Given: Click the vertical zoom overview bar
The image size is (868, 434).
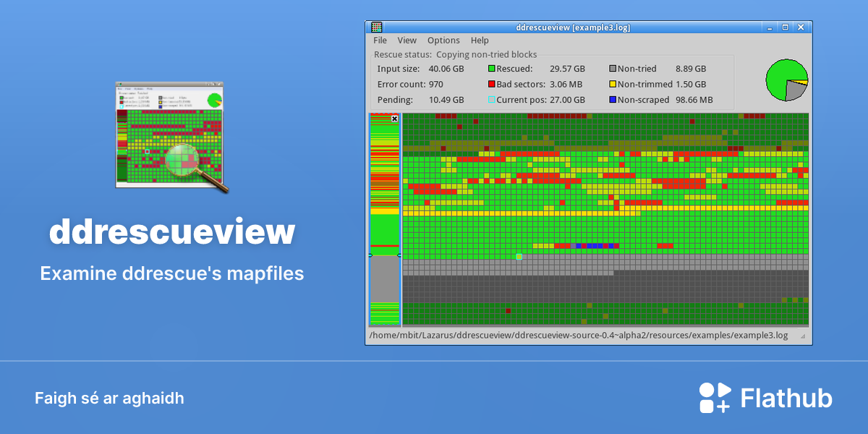Looking at the screenshot, I should (385, 220).
